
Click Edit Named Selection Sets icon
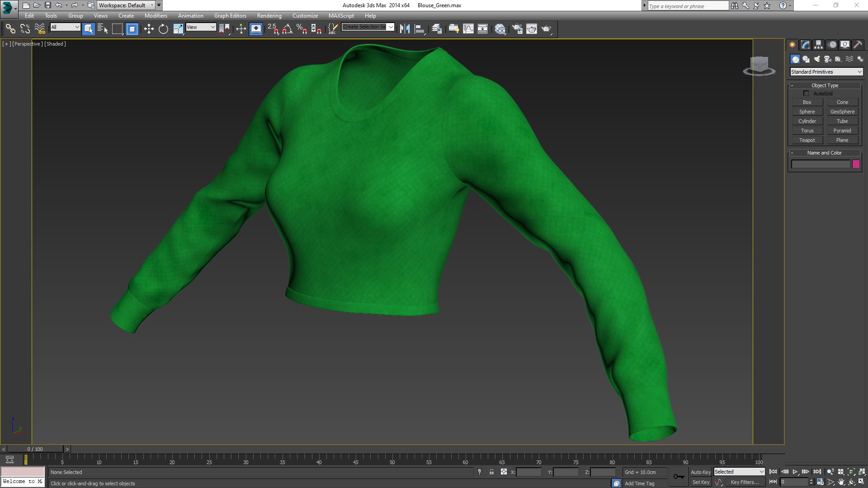[332, 29]
